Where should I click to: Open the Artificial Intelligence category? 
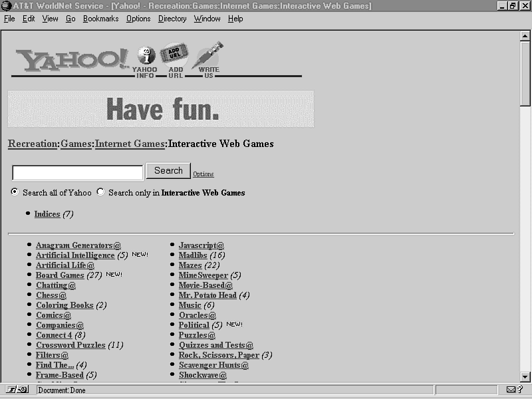75,255
